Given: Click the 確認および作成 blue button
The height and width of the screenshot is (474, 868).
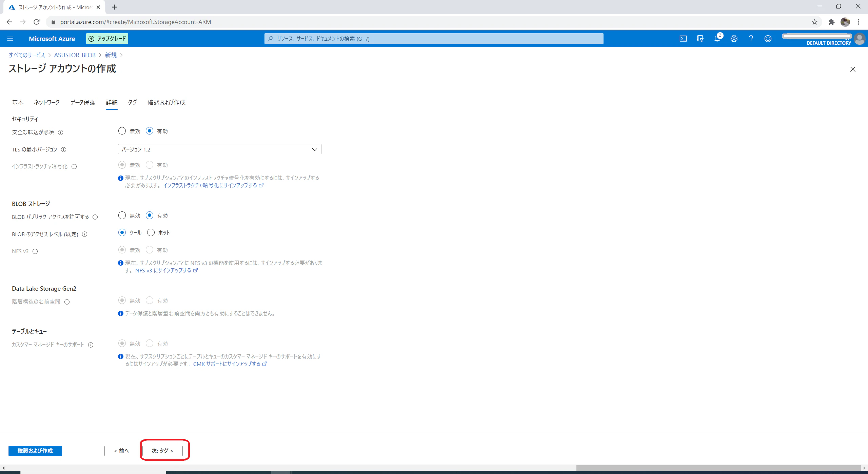Looking at the screenshot, I should point(35,451).
